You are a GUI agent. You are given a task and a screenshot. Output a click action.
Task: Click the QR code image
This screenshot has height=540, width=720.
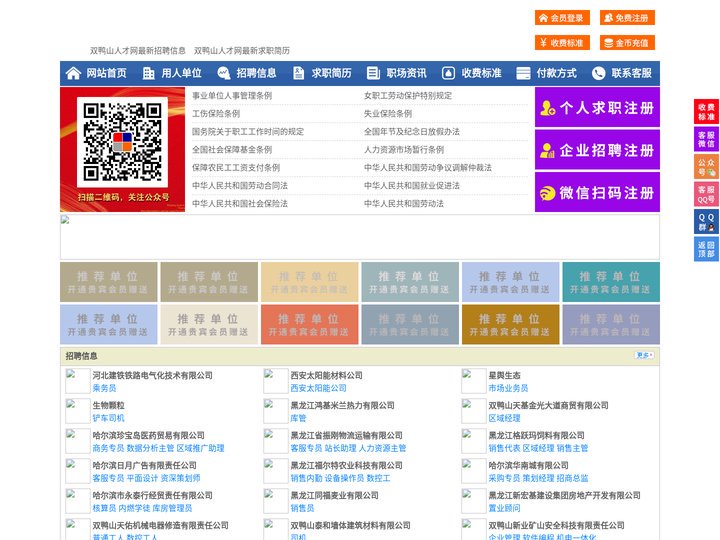[x=122, y=142]
